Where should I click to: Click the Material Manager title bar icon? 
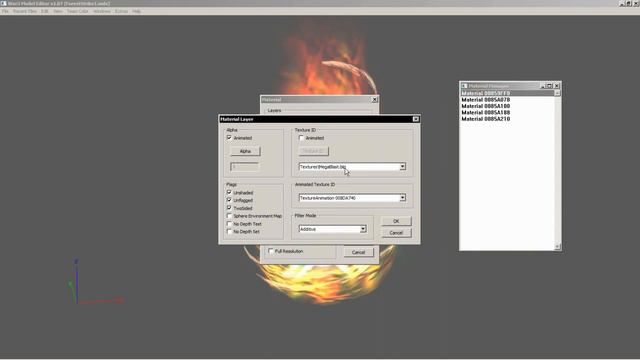(x=464, y=86)
